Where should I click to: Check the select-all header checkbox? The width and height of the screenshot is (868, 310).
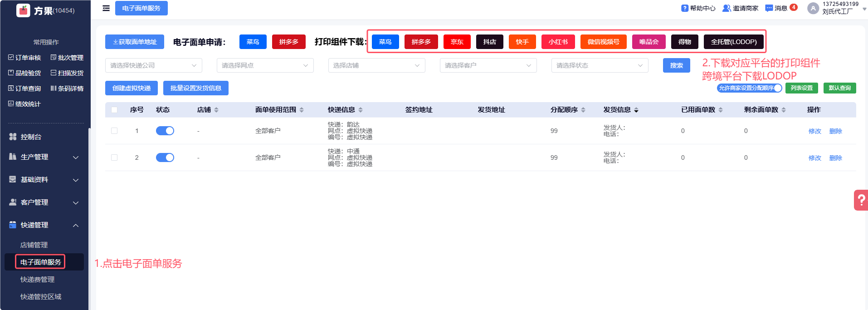pos(114,110)
